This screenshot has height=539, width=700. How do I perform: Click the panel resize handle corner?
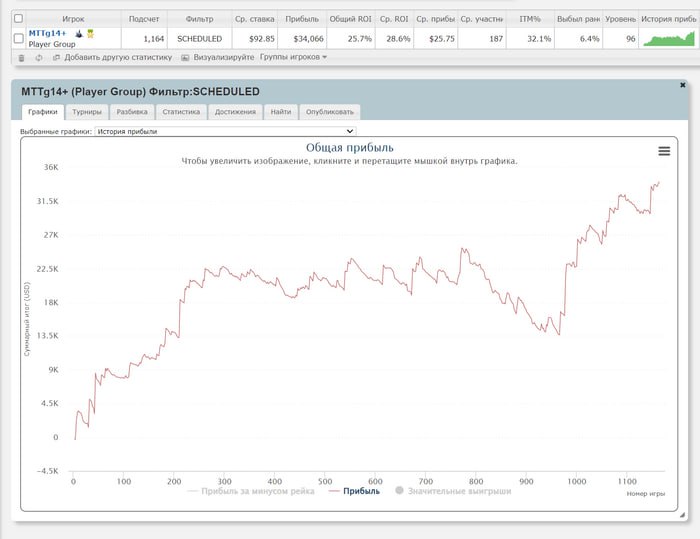(x=681, y=515)
